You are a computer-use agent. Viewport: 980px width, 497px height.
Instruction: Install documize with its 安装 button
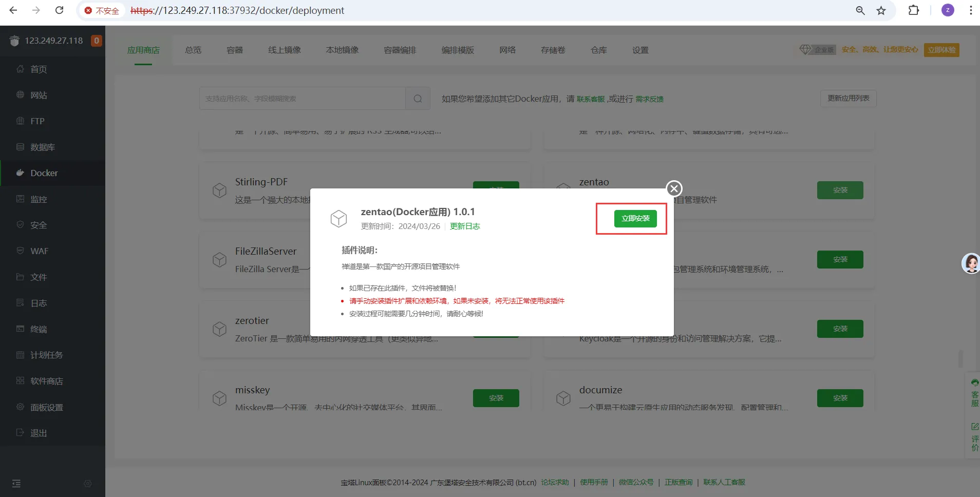click(x=840, y=398)
